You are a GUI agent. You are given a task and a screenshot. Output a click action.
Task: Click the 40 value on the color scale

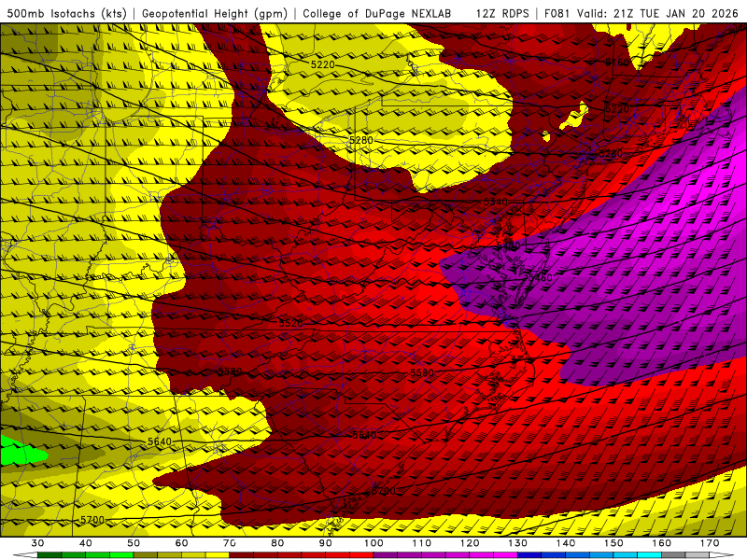(85, 543)
